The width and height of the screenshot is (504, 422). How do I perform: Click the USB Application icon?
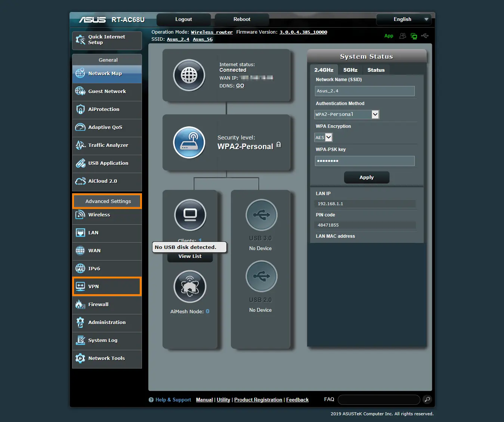pos(80,163)
